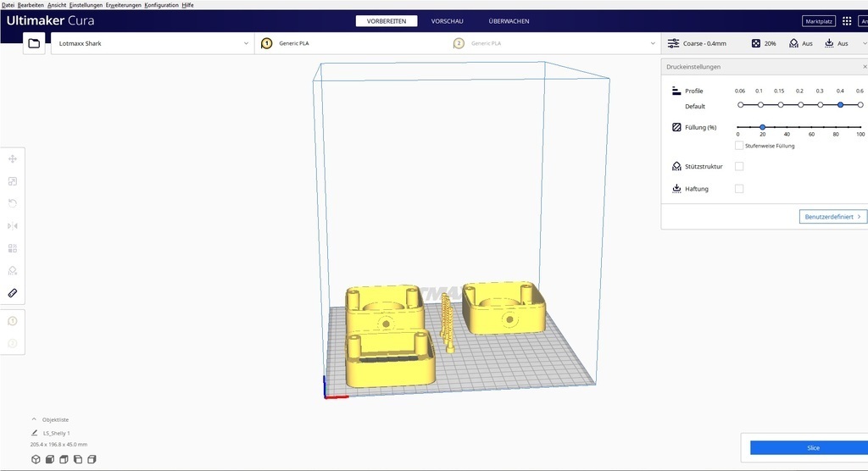
Task: Select 0.06 profile layer height
Action: 741,104
